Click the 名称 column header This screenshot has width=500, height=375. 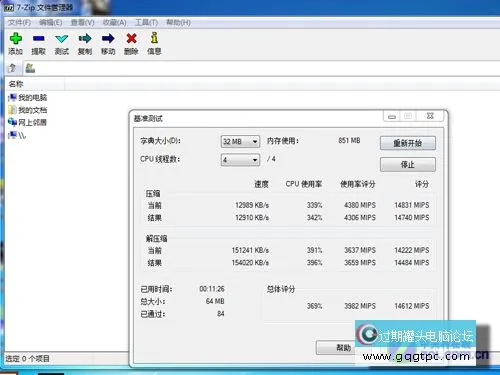(35, 84)
